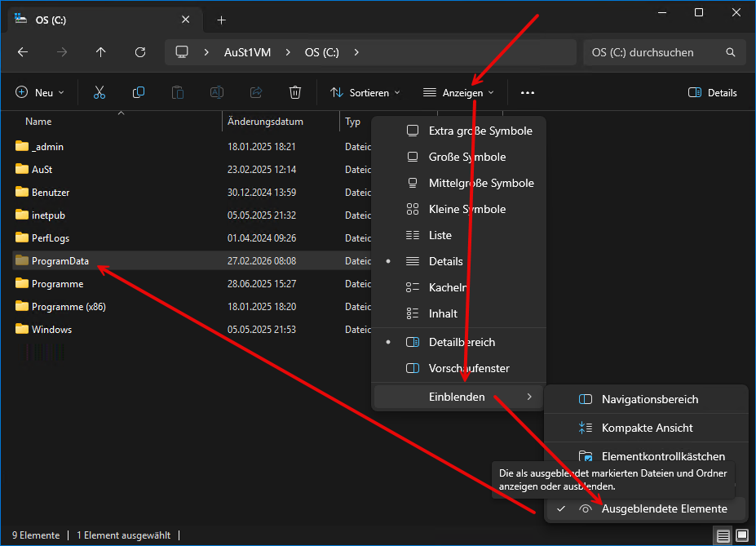Image resolution: width=756 pixels, height=546 pixels.
Task: Click AuSt1VM in the address breadcrumb
Action: [x=247, y=52]
